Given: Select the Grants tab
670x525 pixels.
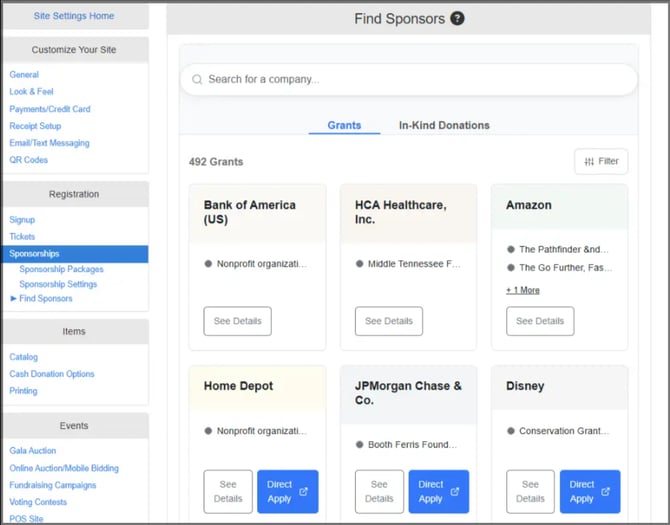Looking at the screenshot, I should pos(344,125).
